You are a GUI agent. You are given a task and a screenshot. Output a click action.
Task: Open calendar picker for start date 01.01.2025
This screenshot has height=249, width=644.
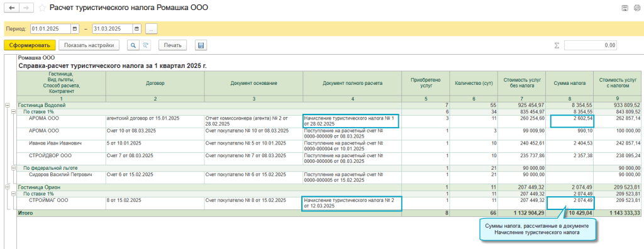(x=75, y=29)
